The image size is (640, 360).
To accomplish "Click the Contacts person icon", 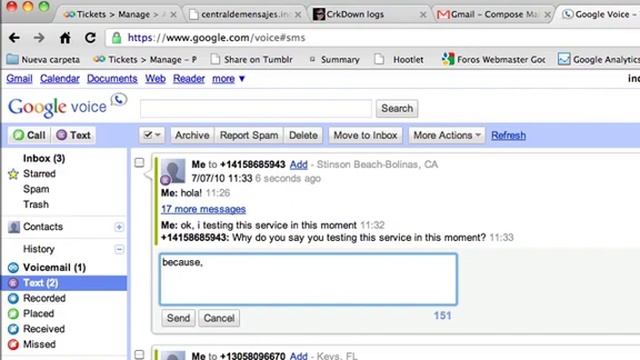I will pyautogui.click(x=14, y=227).
